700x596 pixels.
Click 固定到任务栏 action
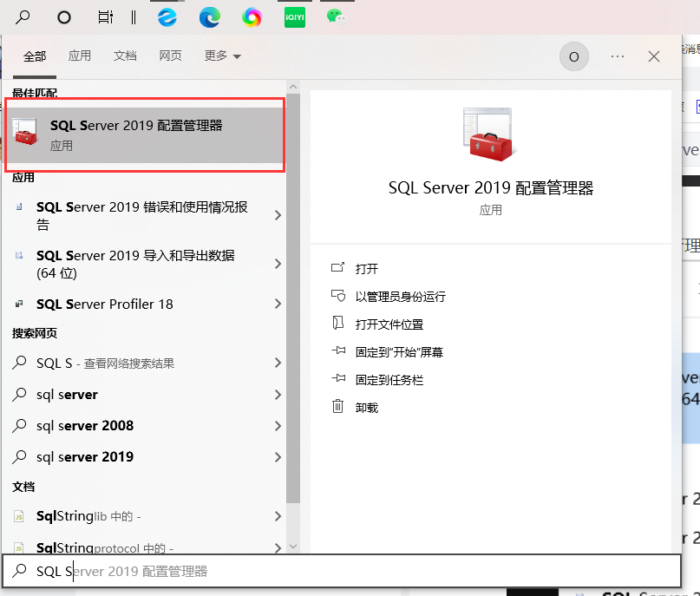click(x=389, y=380)
